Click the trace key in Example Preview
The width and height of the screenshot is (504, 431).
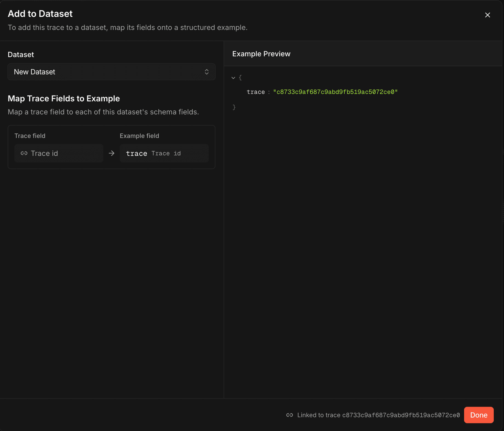point(256,92)
